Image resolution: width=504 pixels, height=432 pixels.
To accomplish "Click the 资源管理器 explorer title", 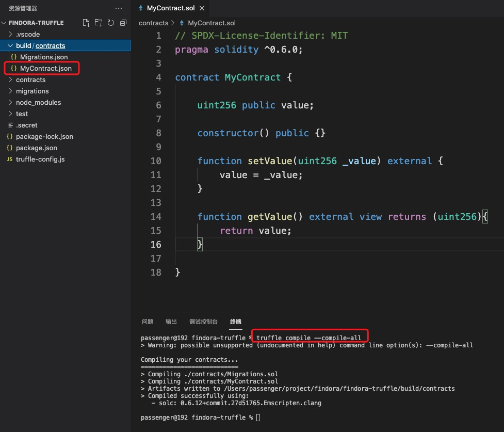I will point(23,8).
